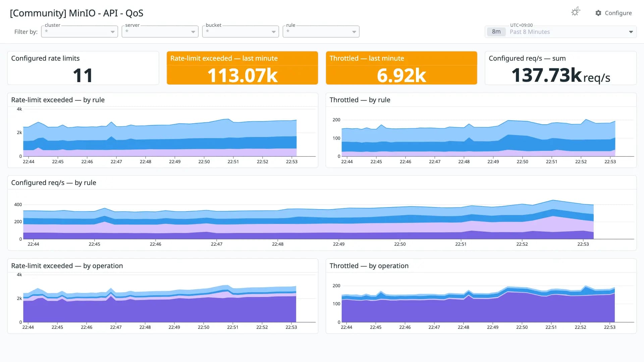Click 22:50 tick on Configured req/s chart
This screenshot has width=644, height=362.
coord(400,244)
